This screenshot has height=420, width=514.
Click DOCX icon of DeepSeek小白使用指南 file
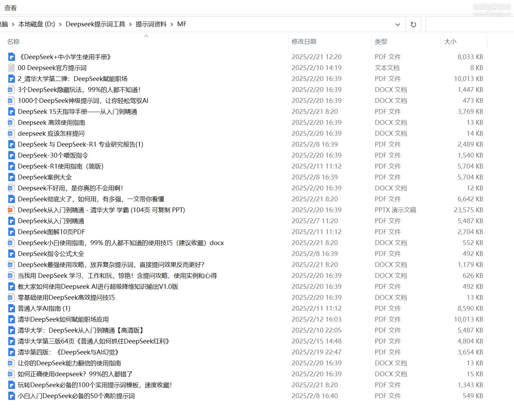pyautogui.click(x=11, y=243)
